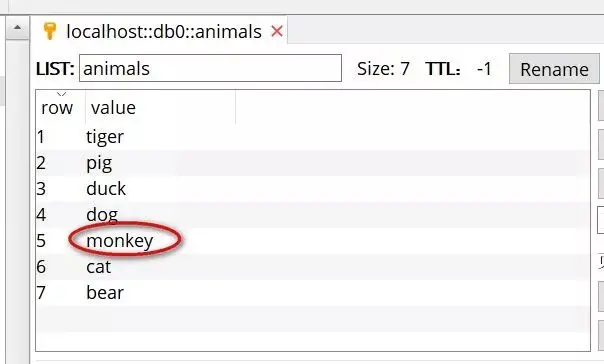Click row number 5 cell

coord(42,241)
